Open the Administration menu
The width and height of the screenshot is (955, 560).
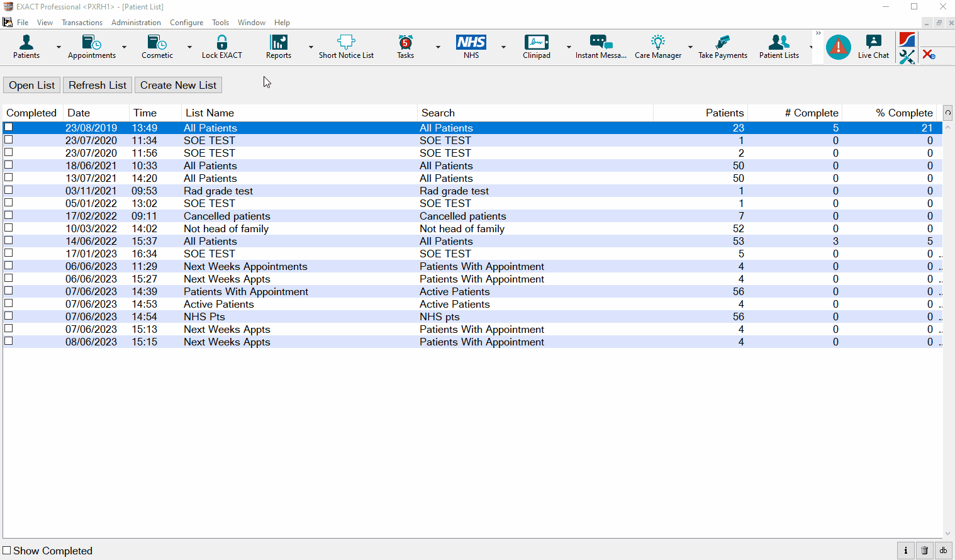[x=136, y=22]
